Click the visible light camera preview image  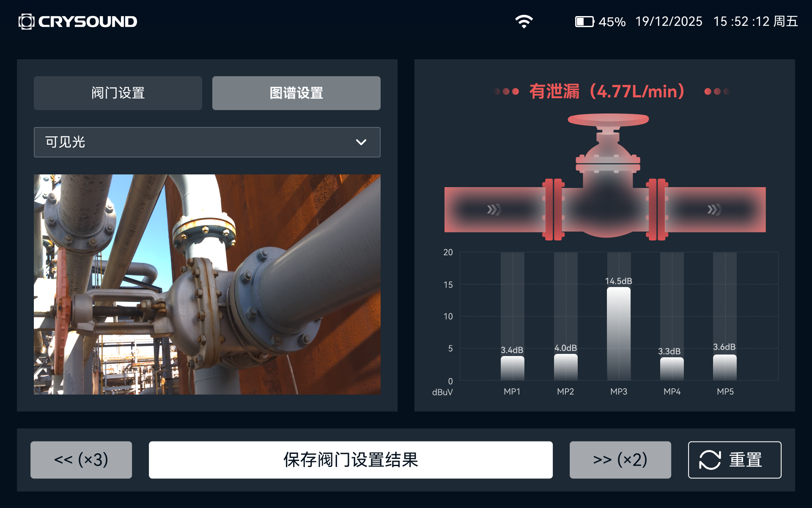tap(207, 284)
